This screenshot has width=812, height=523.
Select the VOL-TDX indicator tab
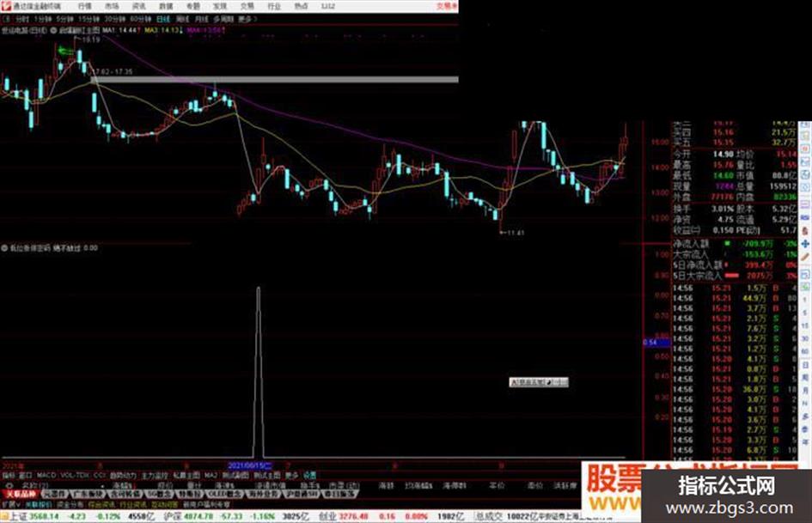pos(75,475)
